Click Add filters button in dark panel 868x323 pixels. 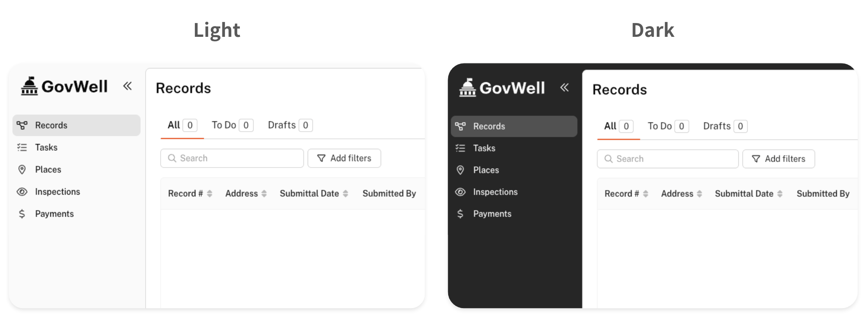[x=779, y=159]
